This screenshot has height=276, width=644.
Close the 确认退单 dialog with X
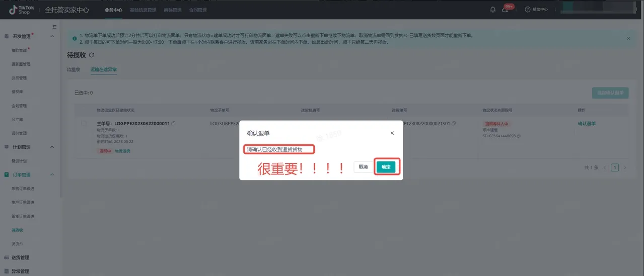392,133
